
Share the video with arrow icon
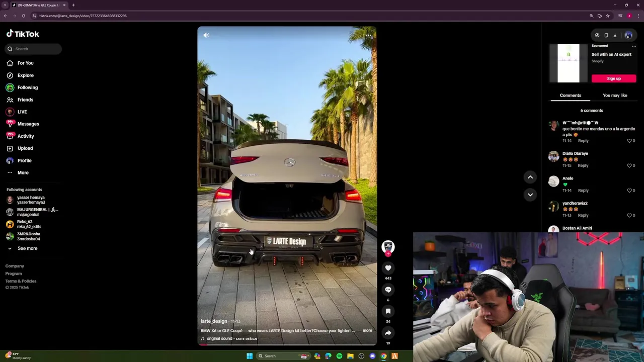point(388,333)
